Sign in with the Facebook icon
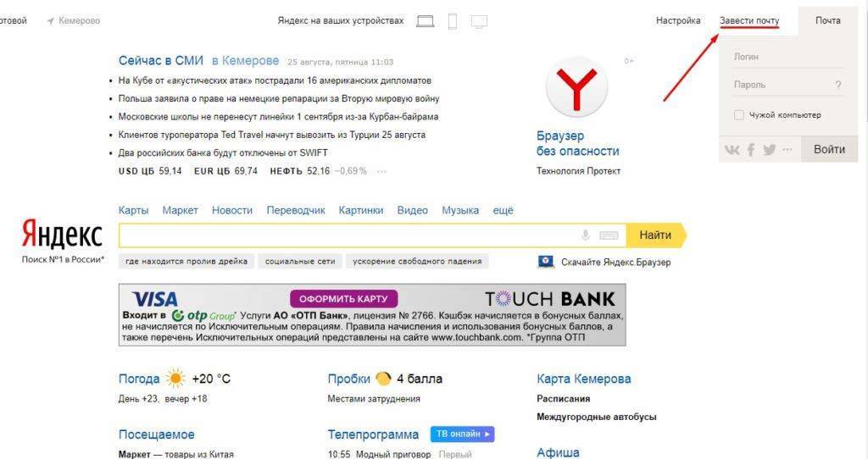The height and width of the screenshot is (459, 868). [751, 150]
